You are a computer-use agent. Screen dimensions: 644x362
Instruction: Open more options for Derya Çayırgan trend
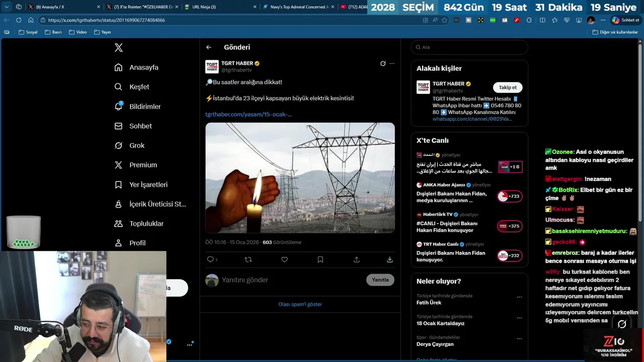coord(519,338)
